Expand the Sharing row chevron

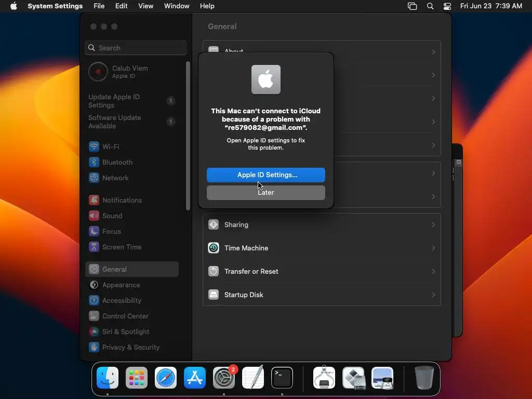(433, 224)
